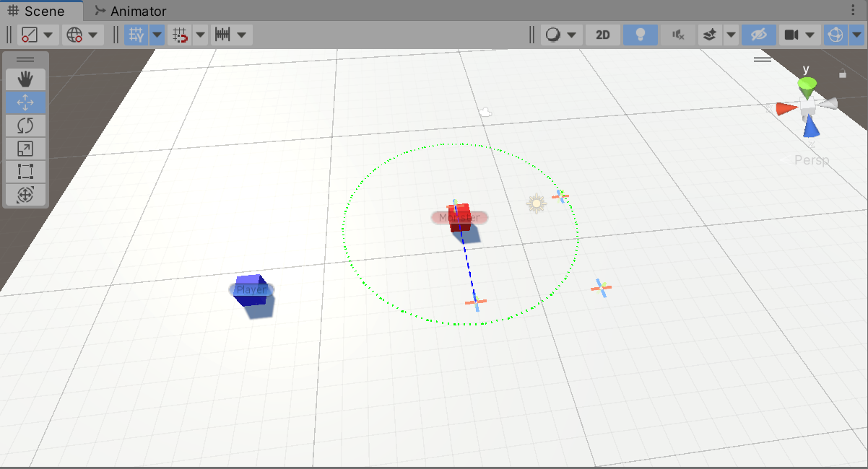Image resolution: width=868 pixels, height=469 pixels.
Task: Click the green Y axis cone of gizmo
Action: point(807,87)
